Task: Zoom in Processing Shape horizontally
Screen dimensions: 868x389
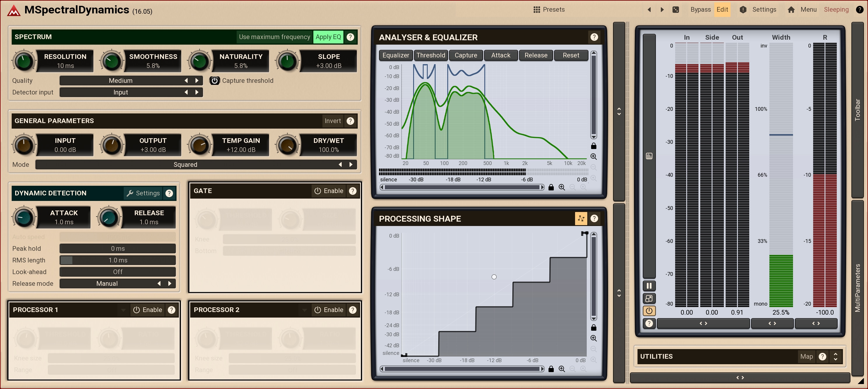Action: click(562, 369)
